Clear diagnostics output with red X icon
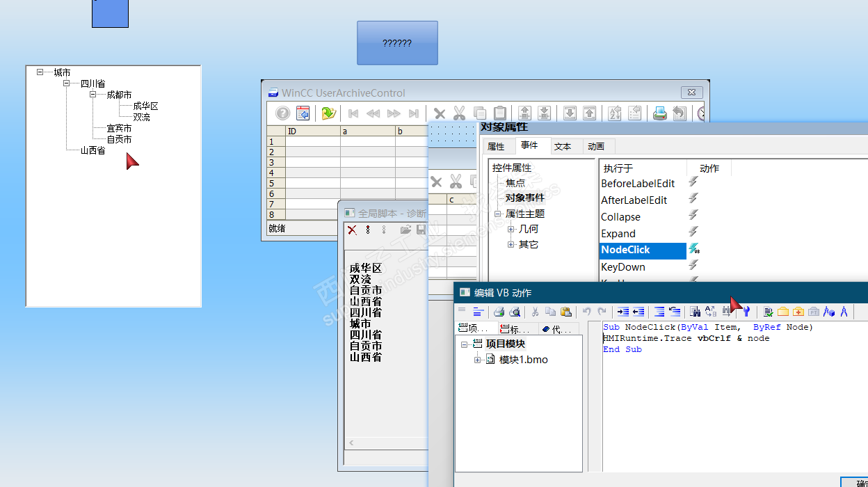The width and height of the screenshot is (868, 487). pos(353,230)
